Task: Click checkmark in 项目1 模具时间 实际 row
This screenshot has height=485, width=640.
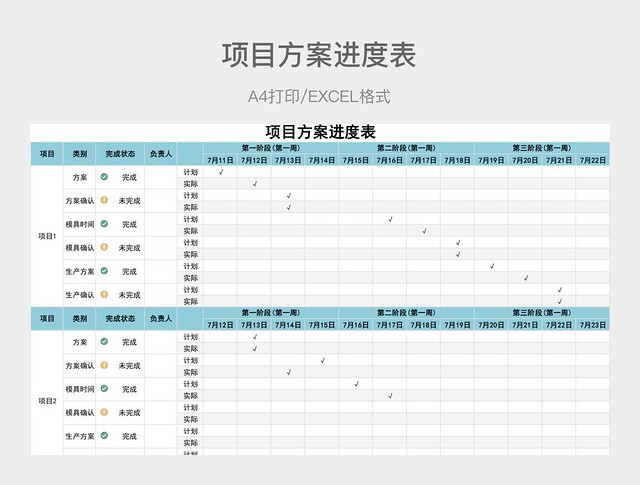Action: click(424, 231)
